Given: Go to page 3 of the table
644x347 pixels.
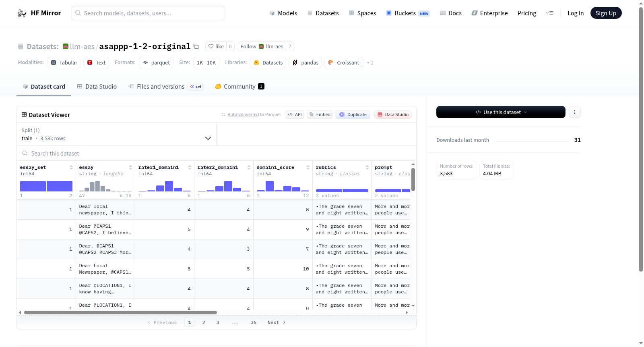Looking at the screenshot, I should 218,322.
